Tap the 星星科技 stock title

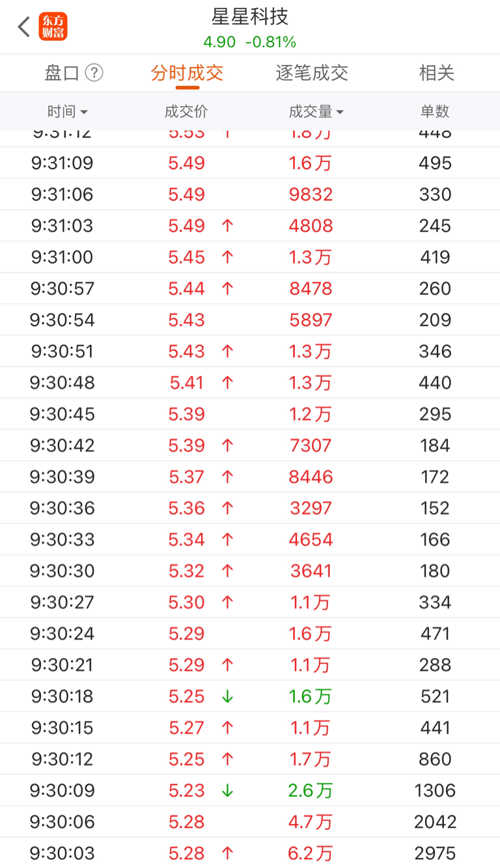(250, 17)
